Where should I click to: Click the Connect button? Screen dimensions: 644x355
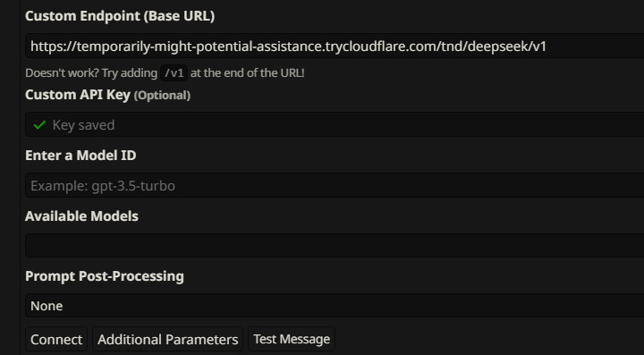[56, 339]
